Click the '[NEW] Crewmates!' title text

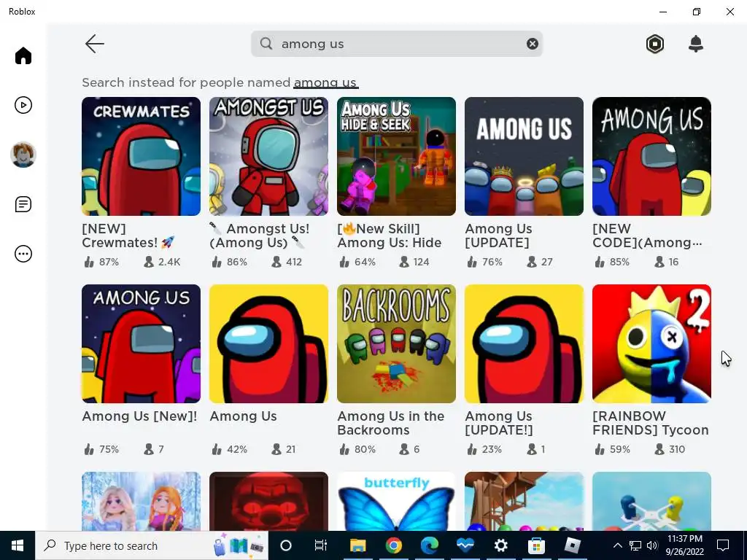tap(128, 236)
